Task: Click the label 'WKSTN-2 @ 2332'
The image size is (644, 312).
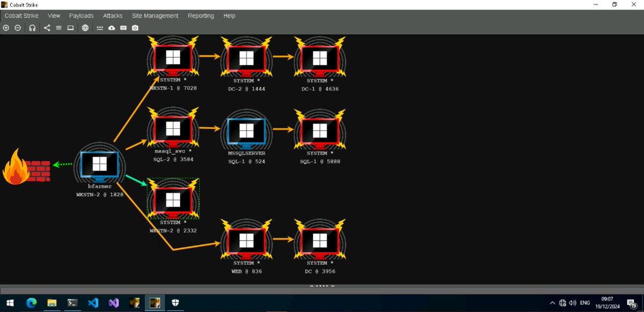Action: (173, 230)
